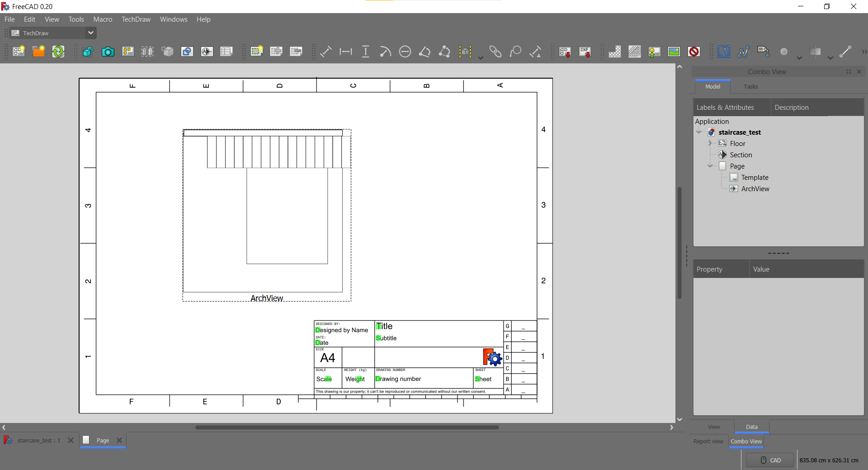This screenshot has width=868, height=470.
Task: Select the Insert Annotation text icon
Action: [723, 52]
